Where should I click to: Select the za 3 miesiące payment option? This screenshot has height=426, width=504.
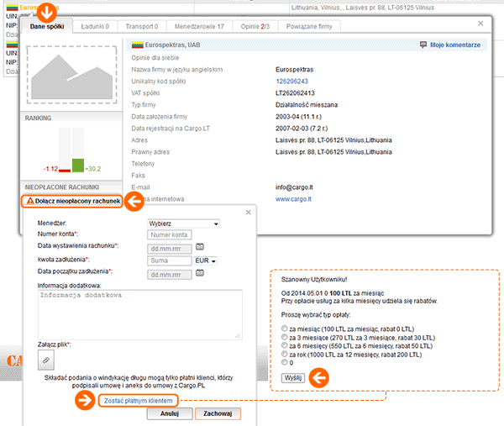click(x=285, y=337)
